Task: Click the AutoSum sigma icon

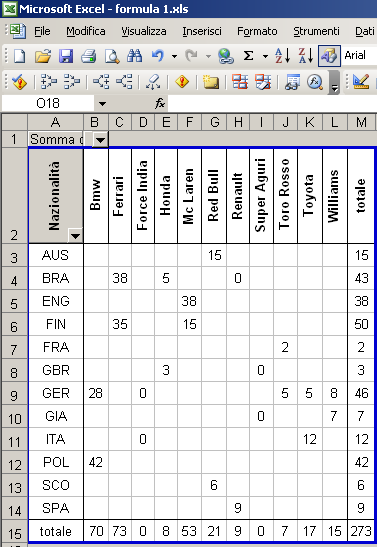Action: click(248, 56)
